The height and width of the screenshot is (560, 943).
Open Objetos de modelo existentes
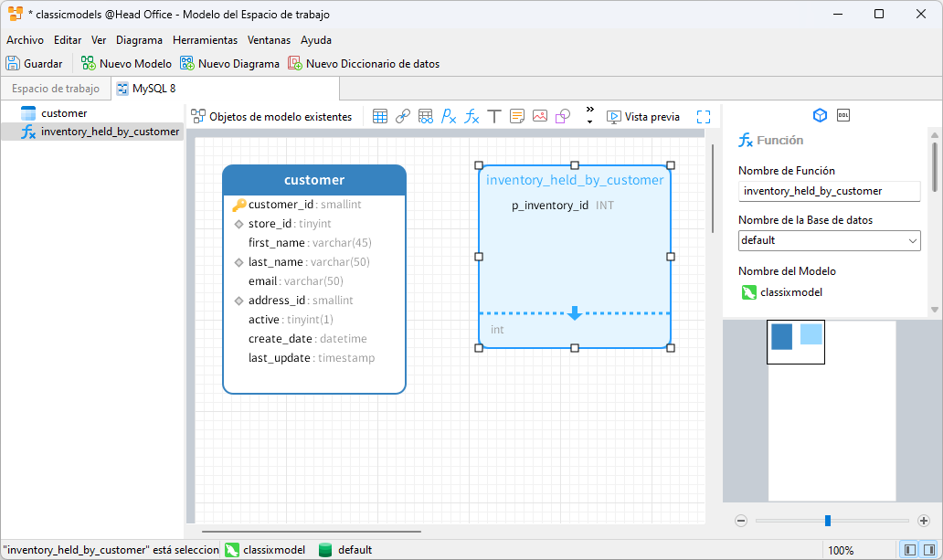click(x=271, y=117)
